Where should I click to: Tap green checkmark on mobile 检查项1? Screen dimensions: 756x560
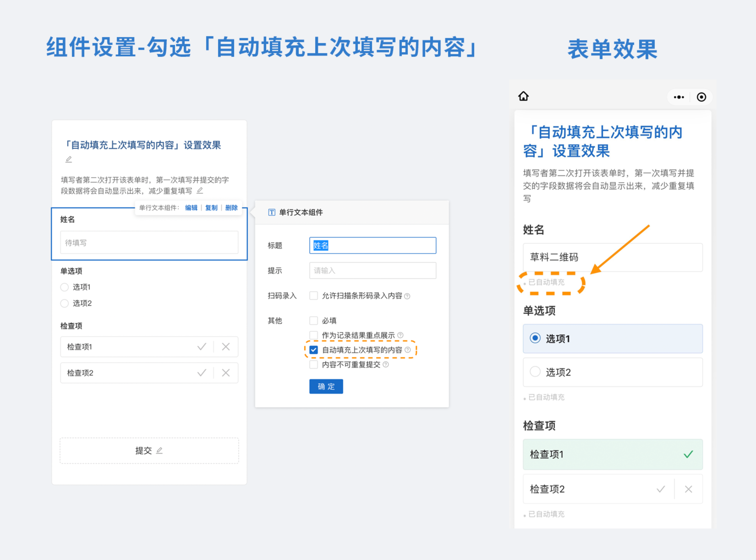(x=689, y=454)
